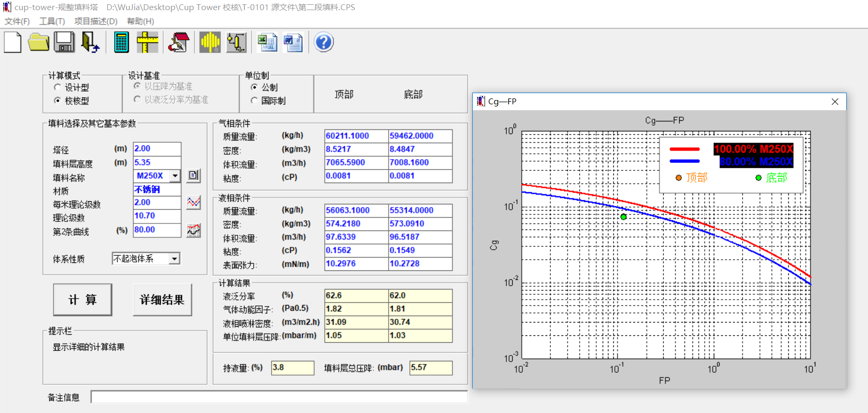This screenshot has width=868, height=413.
Task: Click the Cg—FP window title icon
Action: pyautogui.click(x=481, y=101)
